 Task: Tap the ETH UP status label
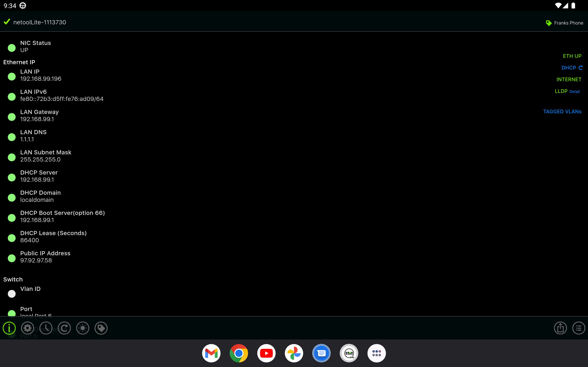pos(572,56)
